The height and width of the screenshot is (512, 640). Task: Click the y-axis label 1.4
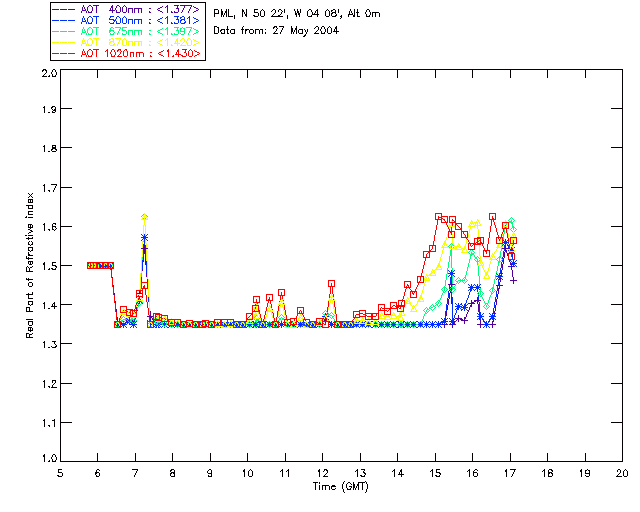[x=49, y=305]
